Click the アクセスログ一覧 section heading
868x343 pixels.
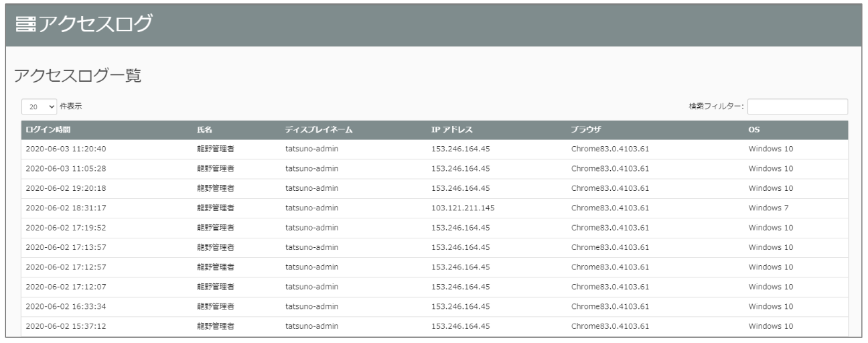pos(77,76)
